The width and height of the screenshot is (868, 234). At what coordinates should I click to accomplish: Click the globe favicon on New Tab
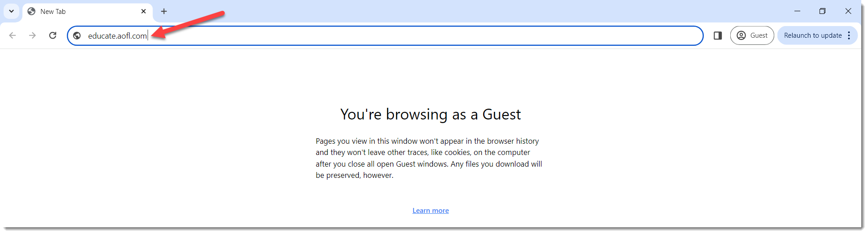[31, 11]
